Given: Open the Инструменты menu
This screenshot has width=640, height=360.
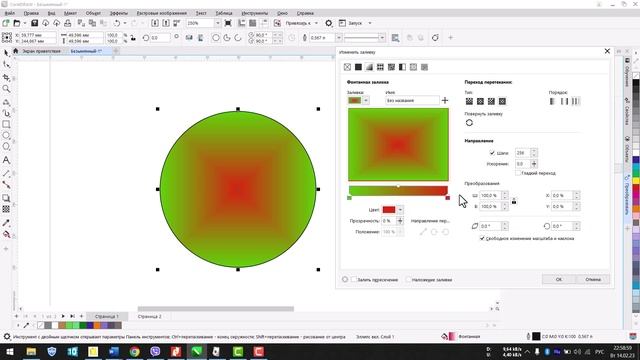Looking at the screenshot, I should tap(255, 13).
